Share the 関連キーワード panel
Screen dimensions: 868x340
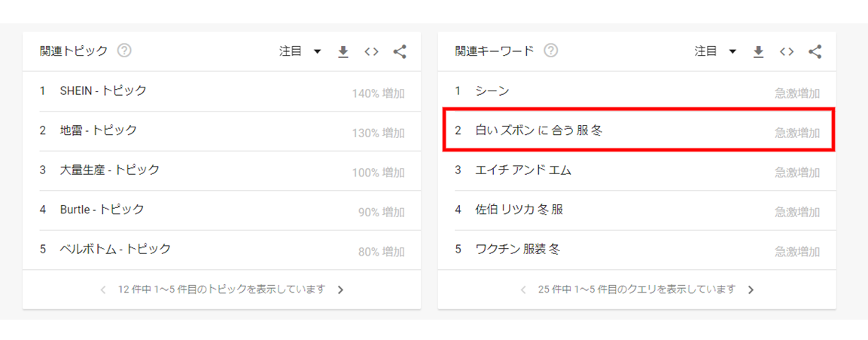click(815, 52)
